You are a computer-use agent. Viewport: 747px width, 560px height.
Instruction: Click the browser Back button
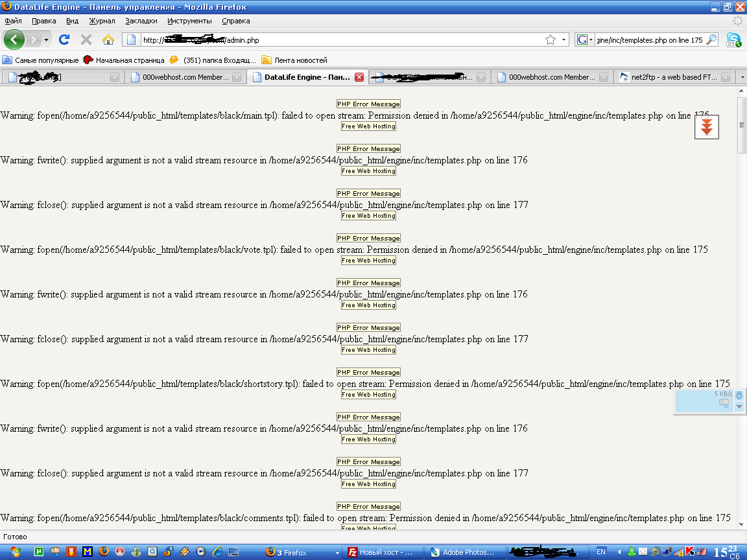pos(14,40)
